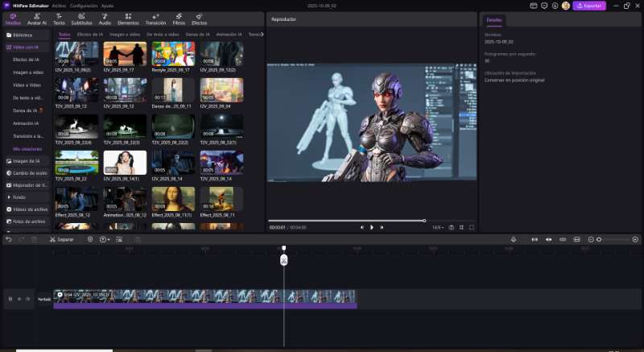Click the undo arrow in timeline toolbar
The height and width of the screenshot is (352, 644).
[9, 239]
